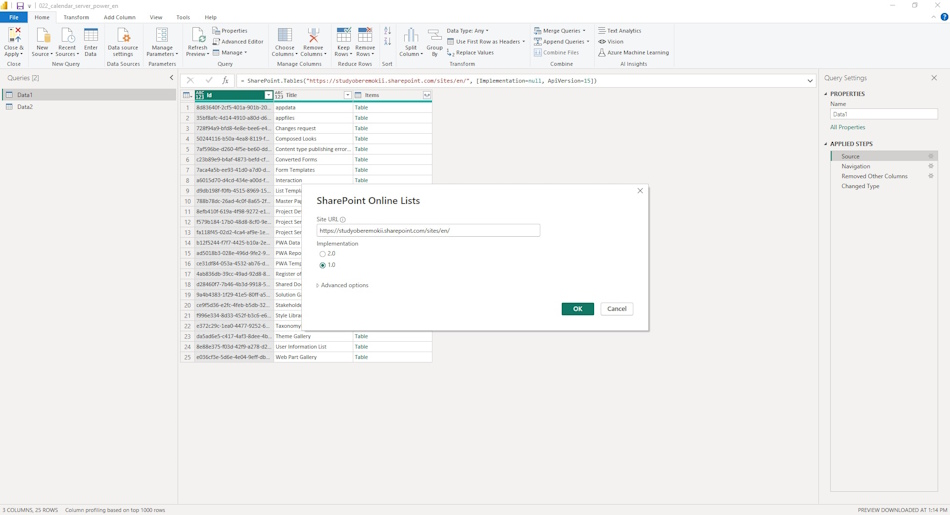The width and height of the screenshot is (950, 515).
Task: Expand the formula bar chevron
Action: click(x=809, y=81)
